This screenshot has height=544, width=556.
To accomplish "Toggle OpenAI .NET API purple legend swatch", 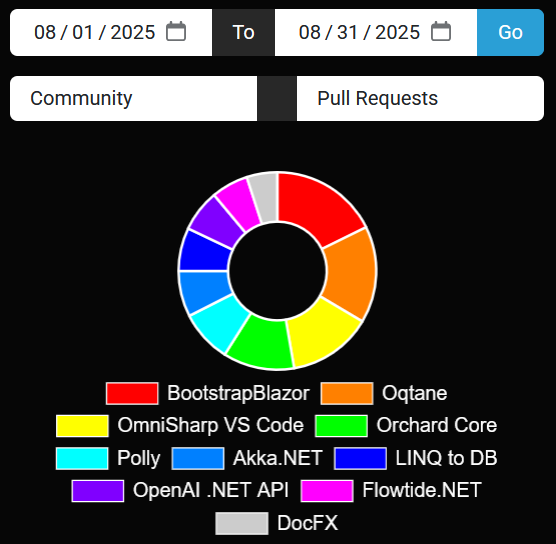I will [x=98, y=491].
